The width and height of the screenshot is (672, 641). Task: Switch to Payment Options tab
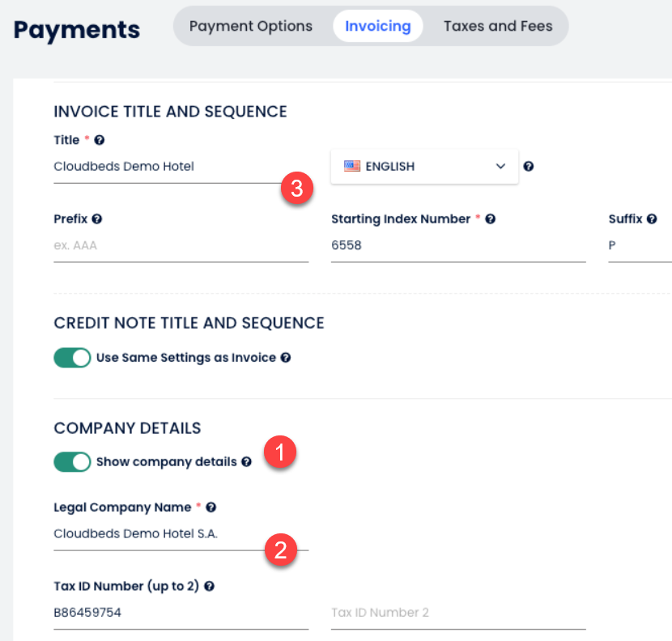point(250,27)
